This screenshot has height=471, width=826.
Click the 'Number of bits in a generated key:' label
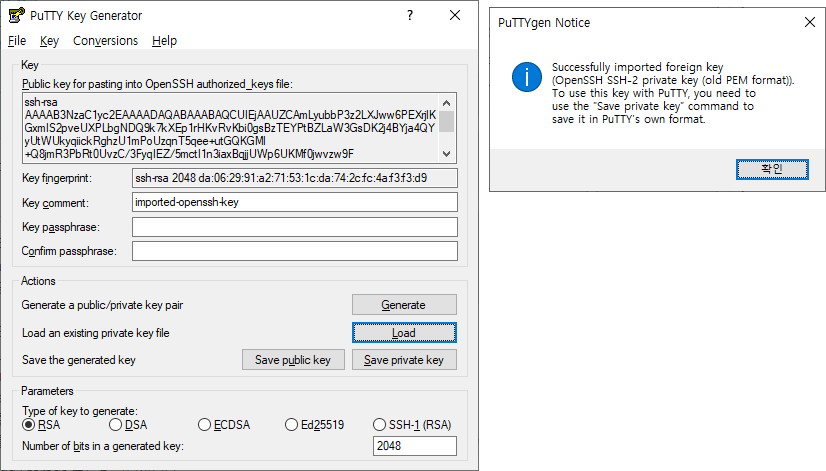point(103,446)
